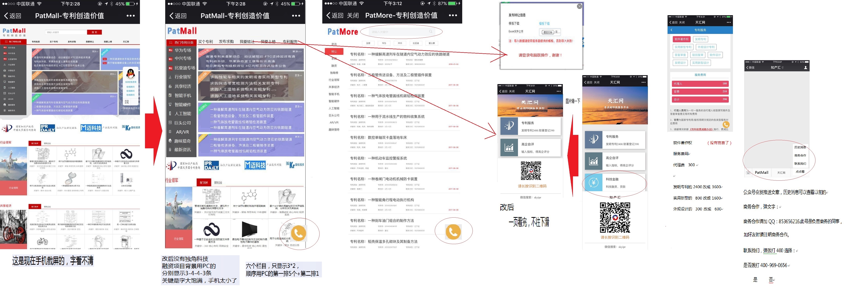Select 独角榜 in the PatMore side list
Viewport: 868px width, 306px height.
click(x=334, y=73)
